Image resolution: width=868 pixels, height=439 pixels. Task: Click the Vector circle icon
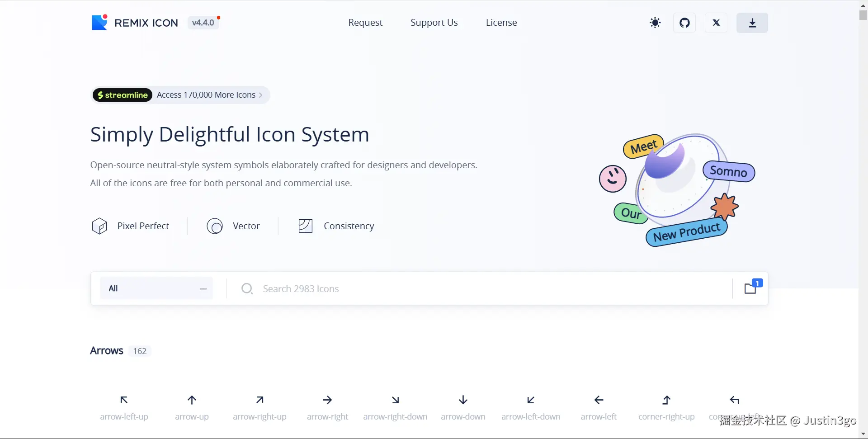[215, 226]
